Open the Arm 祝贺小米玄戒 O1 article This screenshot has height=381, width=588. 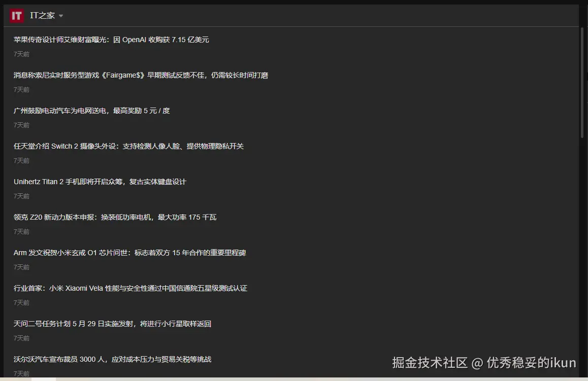(x=130, y=252)
